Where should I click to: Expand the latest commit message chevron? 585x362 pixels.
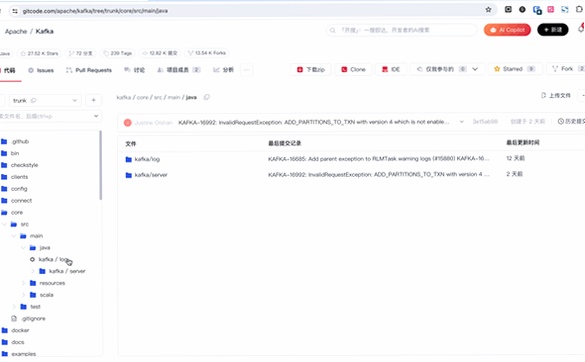[462, 122]
